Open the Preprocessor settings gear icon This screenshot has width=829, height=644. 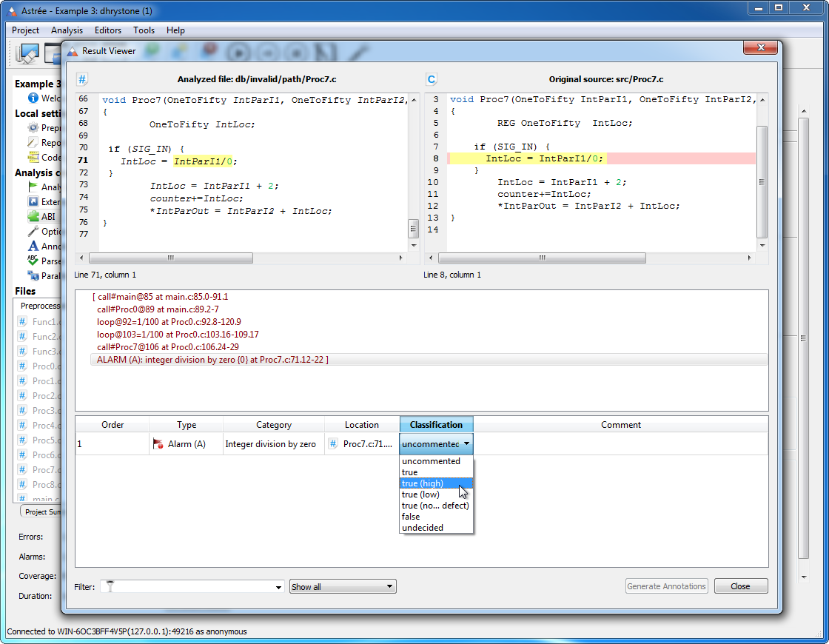[33, 127]
